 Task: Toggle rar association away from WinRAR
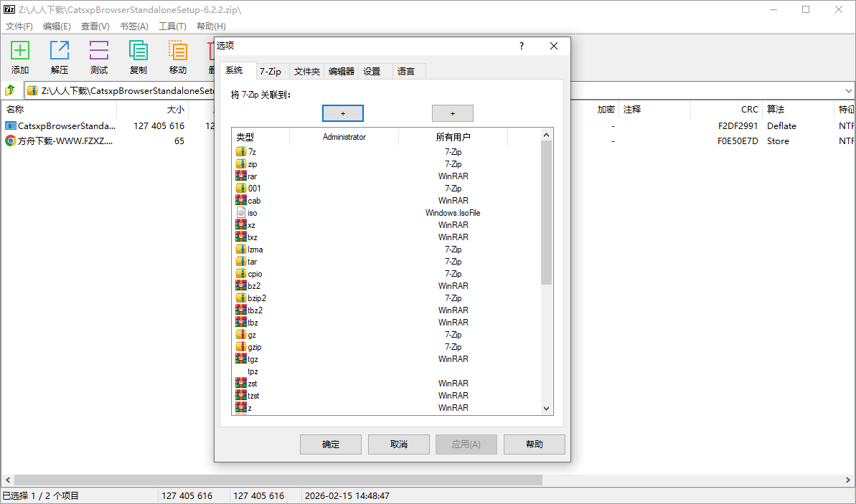point(453,176)
